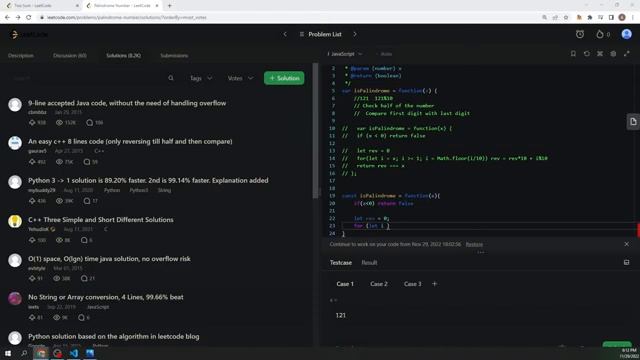Expand the Votes sort dropdown
The height and width of the screenshot is (360, 640).
click(240, 78)
